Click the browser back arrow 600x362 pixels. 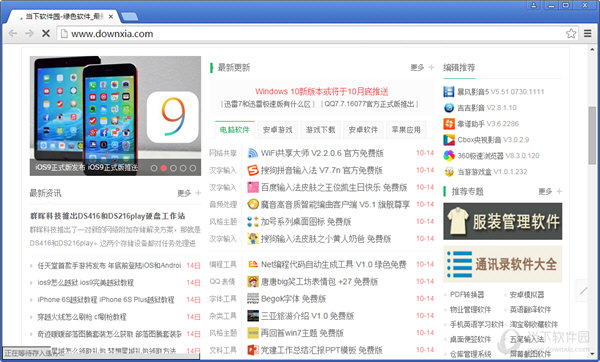(13, 34)
